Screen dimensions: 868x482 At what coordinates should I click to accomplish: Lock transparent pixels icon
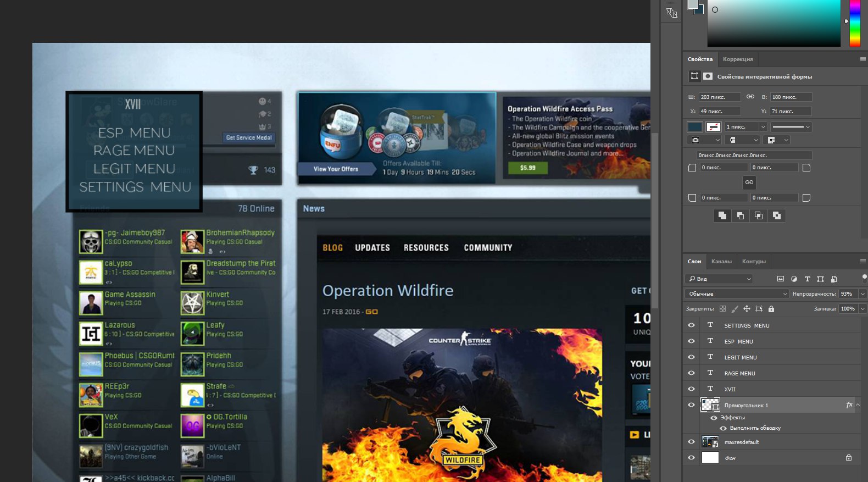722,309
